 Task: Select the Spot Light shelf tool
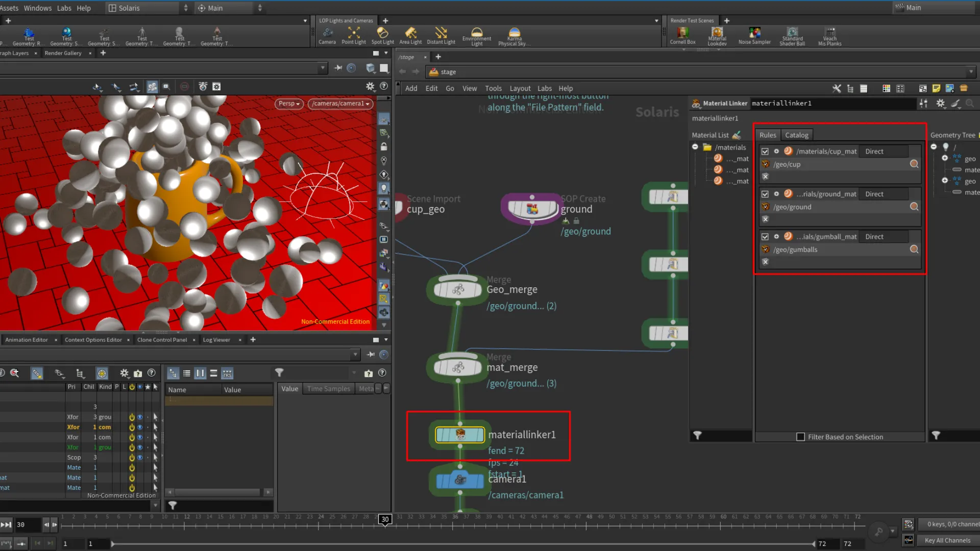coord(382,35)
